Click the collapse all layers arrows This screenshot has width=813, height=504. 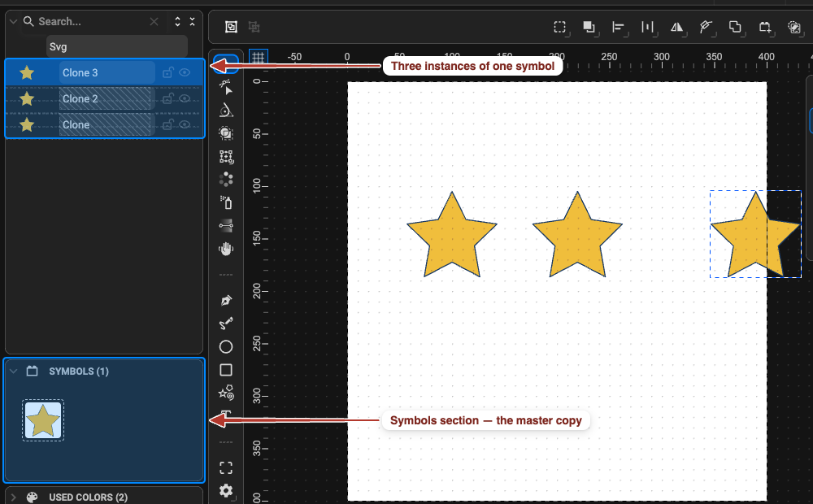193,21
